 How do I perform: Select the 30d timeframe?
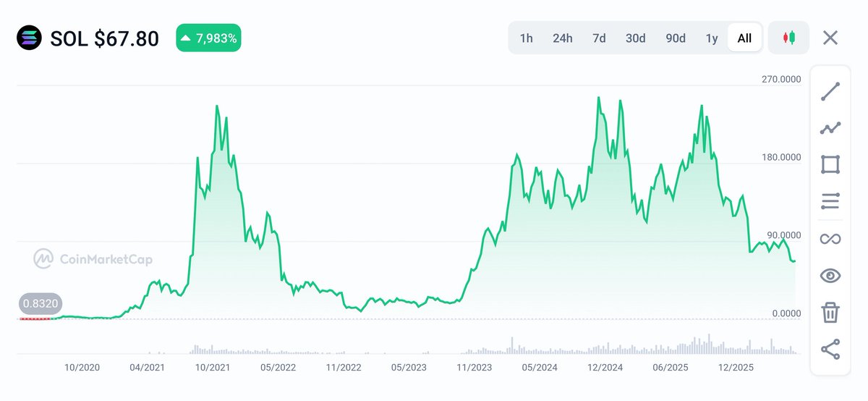click(x=636, y=38)
